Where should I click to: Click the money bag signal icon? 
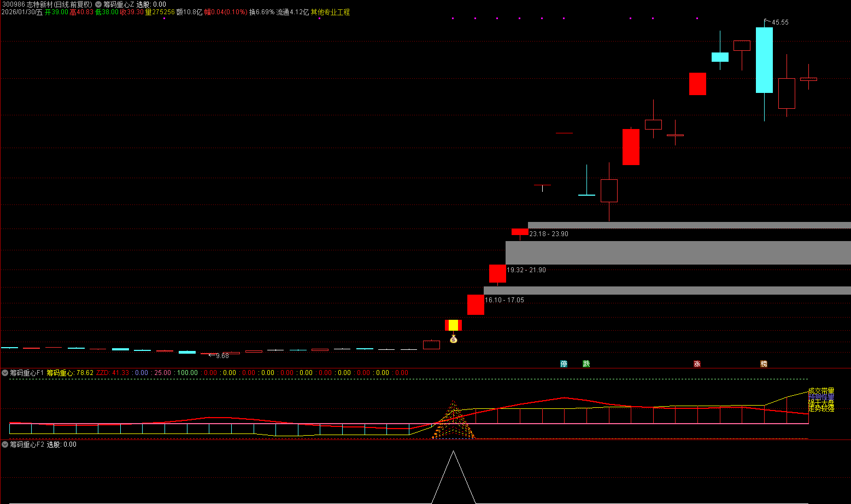point(453,339)
